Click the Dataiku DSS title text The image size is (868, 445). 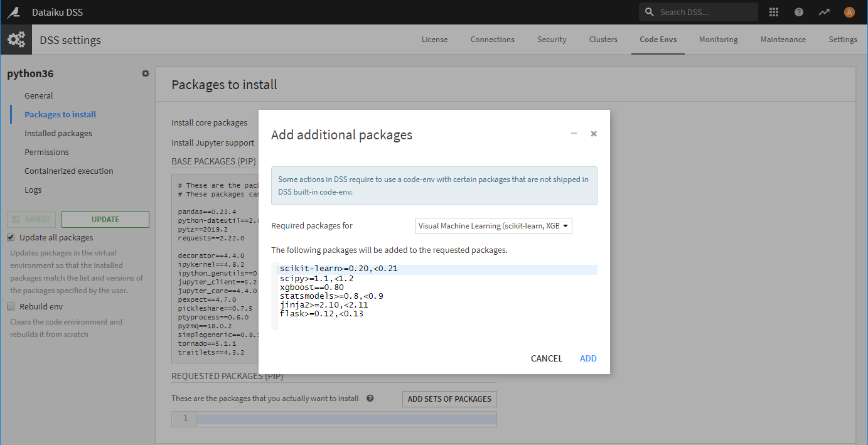pos(57,12)
